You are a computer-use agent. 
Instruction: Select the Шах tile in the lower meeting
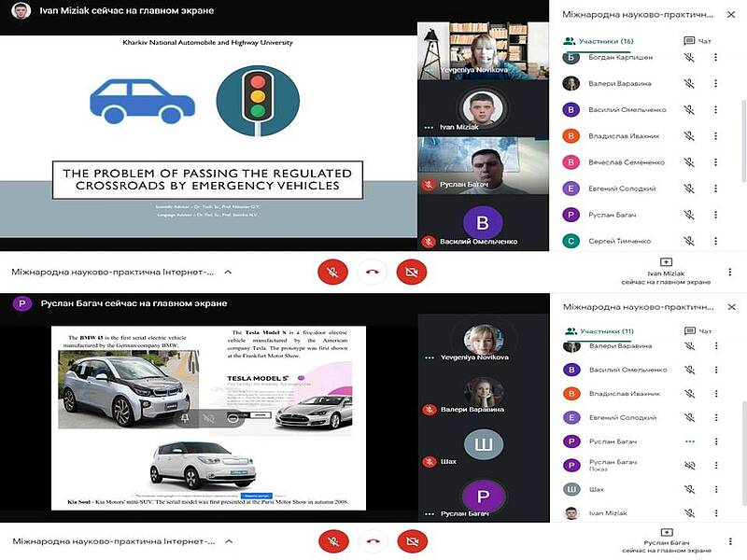tap(484, 448)
